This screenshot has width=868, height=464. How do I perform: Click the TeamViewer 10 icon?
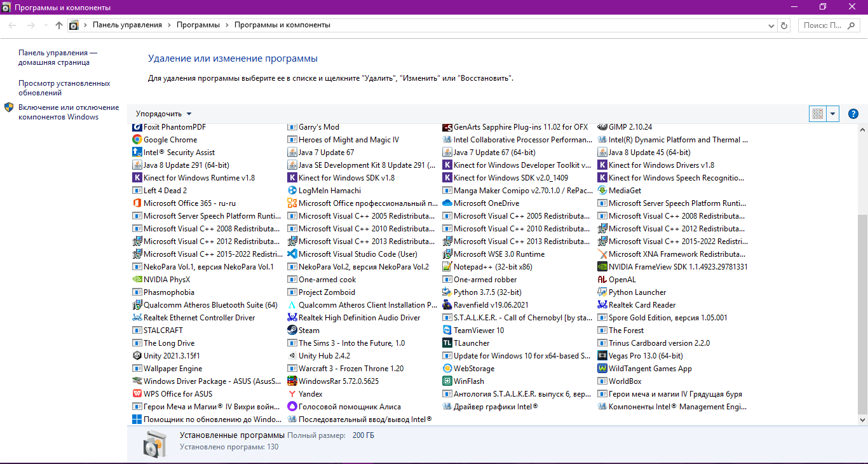447,331
